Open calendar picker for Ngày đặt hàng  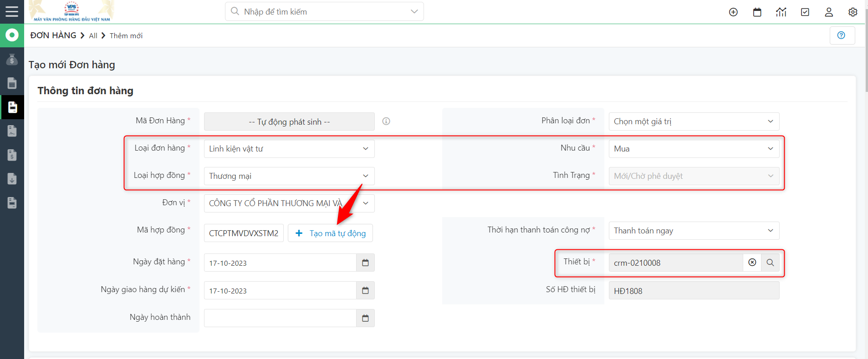365,263
